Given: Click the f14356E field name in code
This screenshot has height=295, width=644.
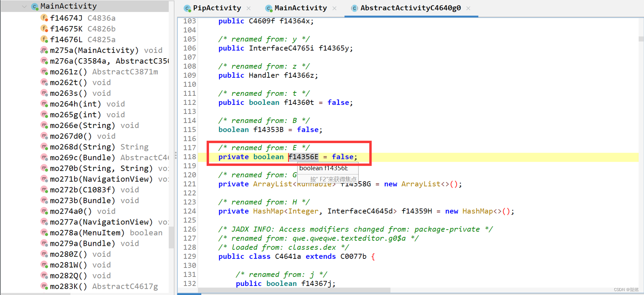Looking at the screenshot, I should point(303,157).
